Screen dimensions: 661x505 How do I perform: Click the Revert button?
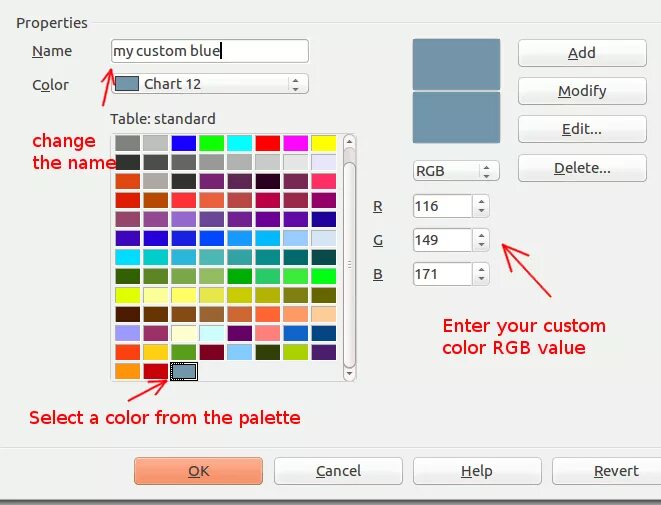(x=607, y=471)
